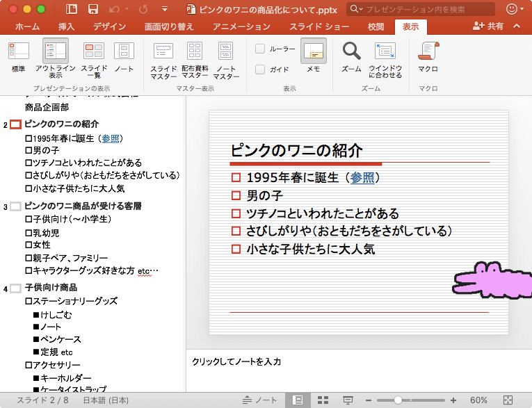Toggle the メモ notes pane button

pyautogui.click(x=314, y=56)
